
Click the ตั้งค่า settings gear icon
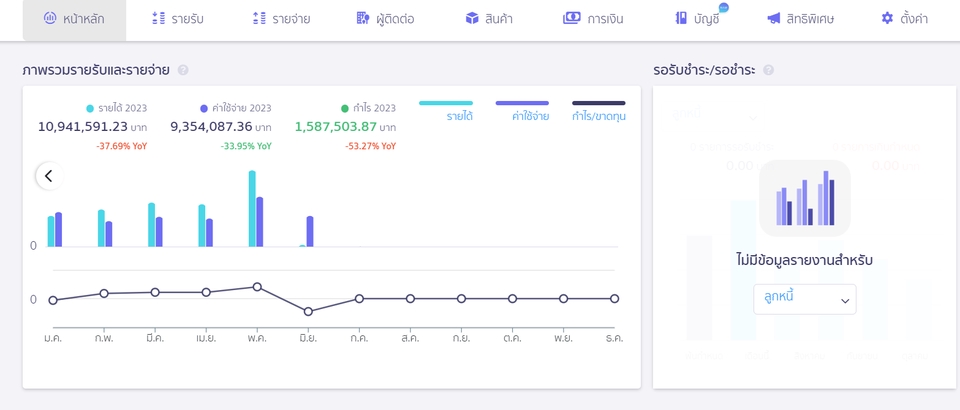(x=887, y=18)
